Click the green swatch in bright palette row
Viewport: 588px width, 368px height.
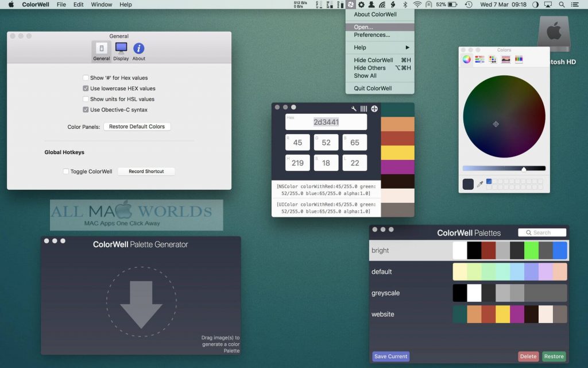coord(531,251)
